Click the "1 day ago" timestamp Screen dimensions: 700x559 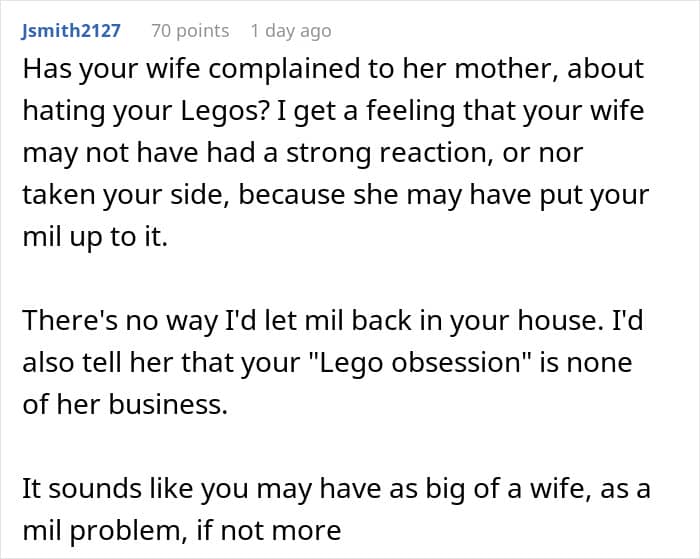pos(290,31)
